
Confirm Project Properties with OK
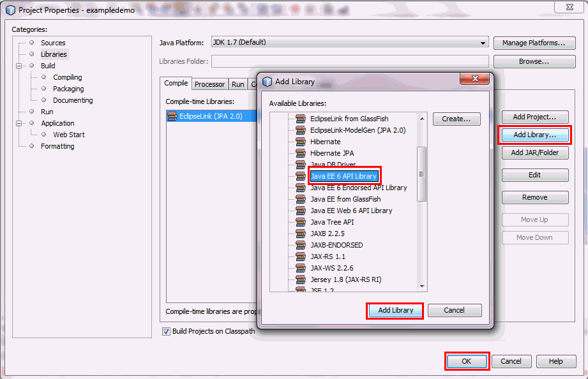[467, 361]
